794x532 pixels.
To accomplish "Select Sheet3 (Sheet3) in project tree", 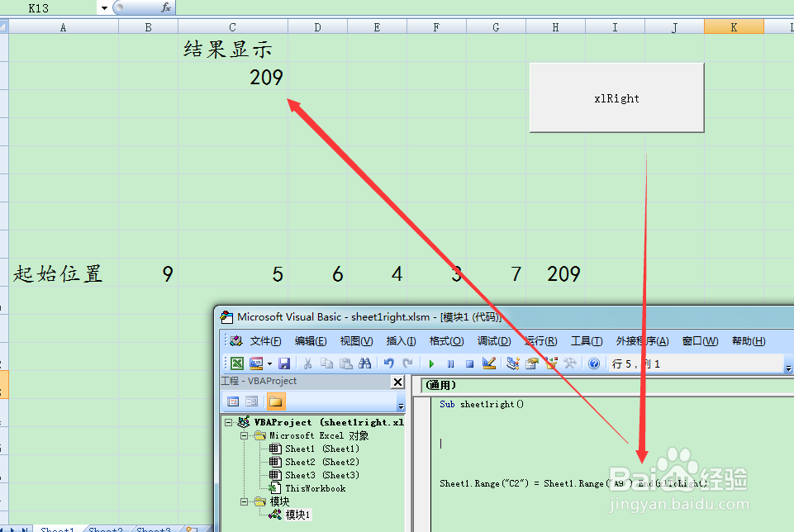I will (322, 475).
